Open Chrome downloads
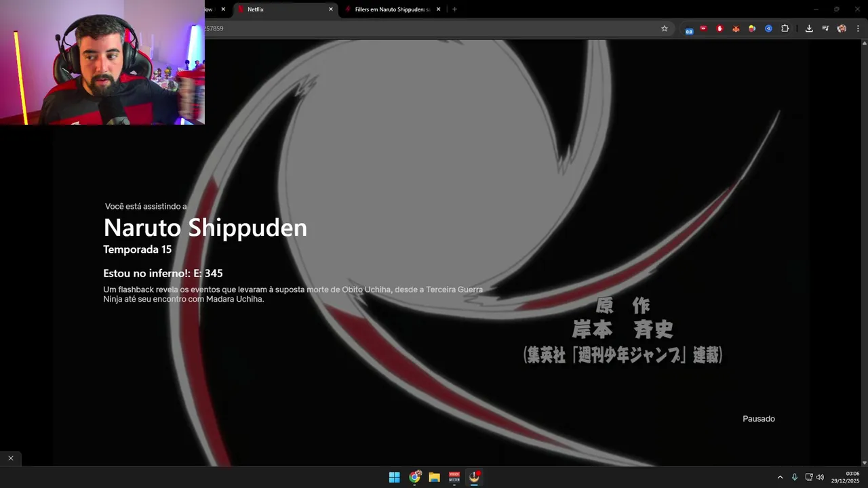Viewport: 868px width, 488px height. [809, 28]
